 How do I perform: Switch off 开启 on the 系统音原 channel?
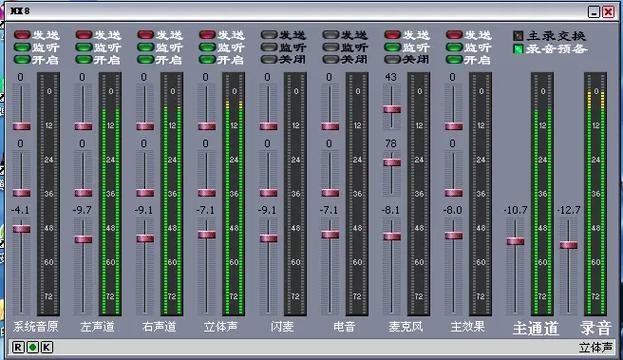(x=22, y=60)
